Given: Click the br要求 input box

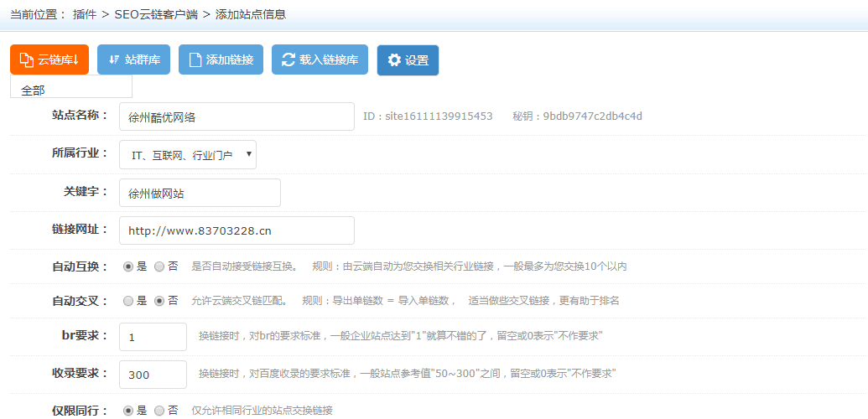Looking at the screenshot, I should [153, 337].
